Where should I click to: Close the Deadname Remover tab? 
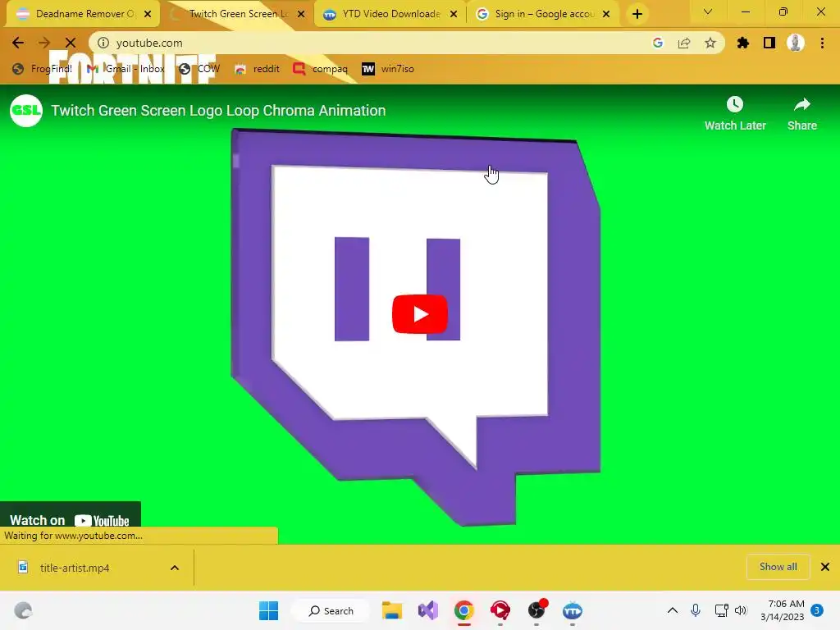[148, 14]
